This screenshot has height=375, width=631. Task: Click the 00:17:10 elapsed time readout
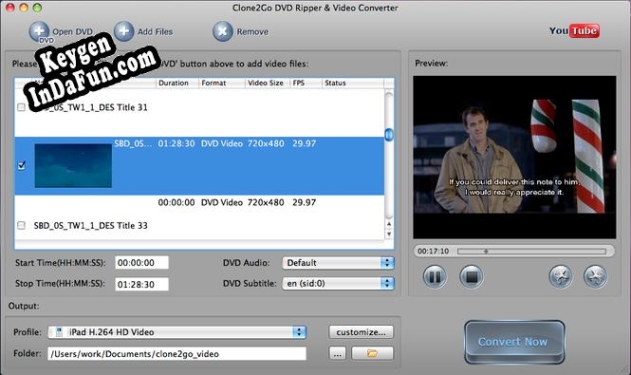click(433, 251)
